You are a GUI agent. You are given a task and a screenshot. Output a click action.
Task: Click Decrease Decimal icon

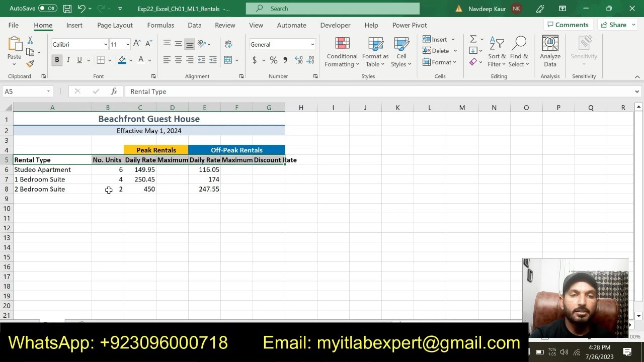pyautogui.click(x=311, y=60)
